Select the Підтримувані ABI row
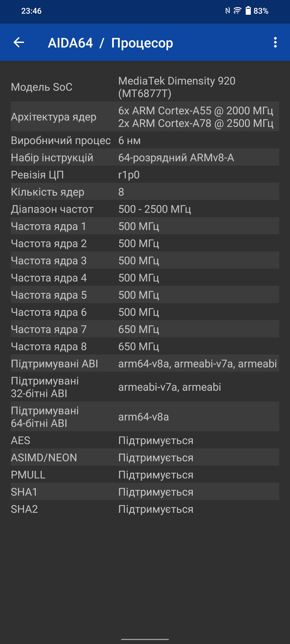290x644 pixels. click(x=145, y=364)
